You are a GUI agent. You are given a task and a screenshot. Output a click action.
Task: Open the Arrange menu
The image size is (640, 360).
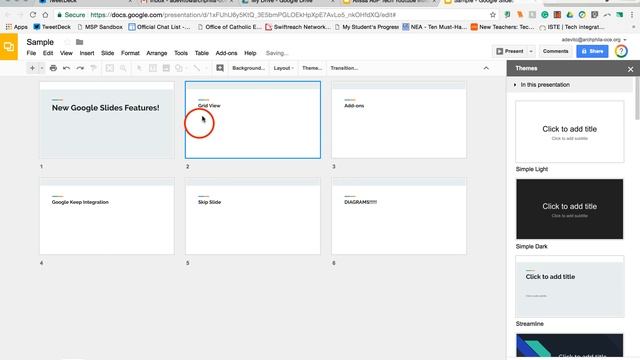pos(157,53)
